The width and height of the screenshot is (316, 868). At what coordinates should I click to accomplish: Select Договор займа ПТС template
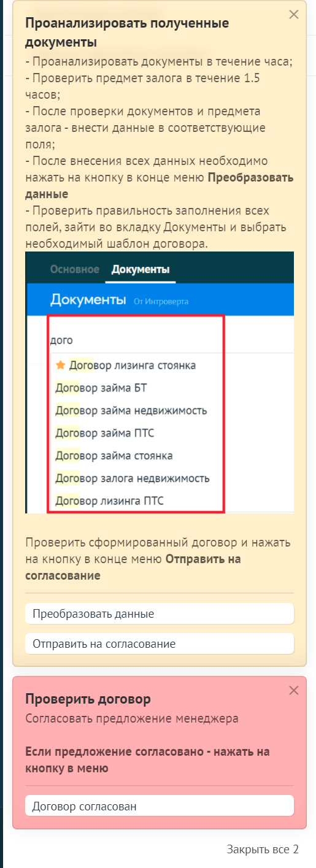pos(104,433)
